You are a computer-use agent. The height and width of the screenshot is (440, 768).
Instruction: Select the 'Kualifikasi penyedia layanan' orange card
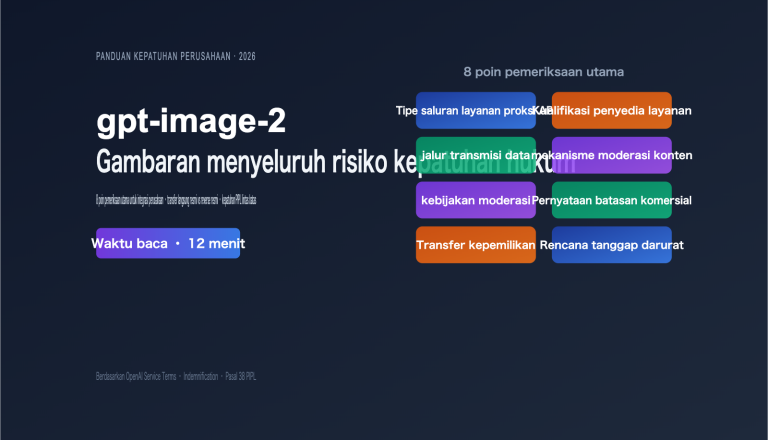pos(612,110)
